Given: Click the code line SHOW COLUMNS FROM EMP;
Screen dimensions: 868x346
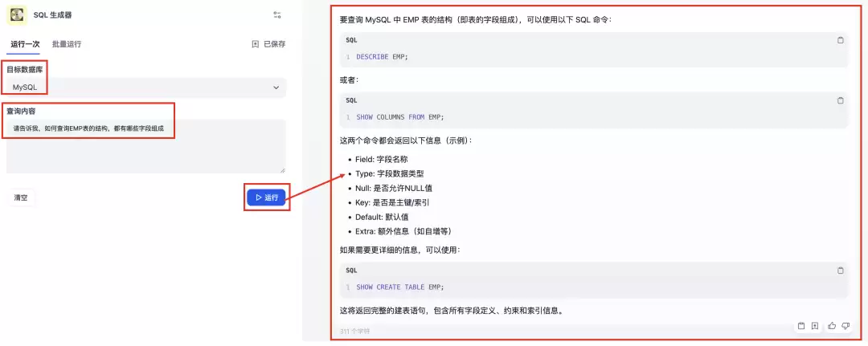Looking at the screenshot, I should [x=399, y=117].
